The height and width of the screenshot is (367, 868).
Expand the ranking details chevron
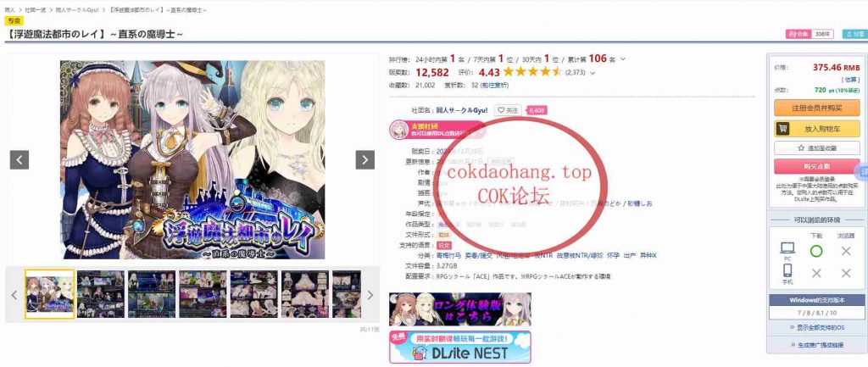[623, 59]
